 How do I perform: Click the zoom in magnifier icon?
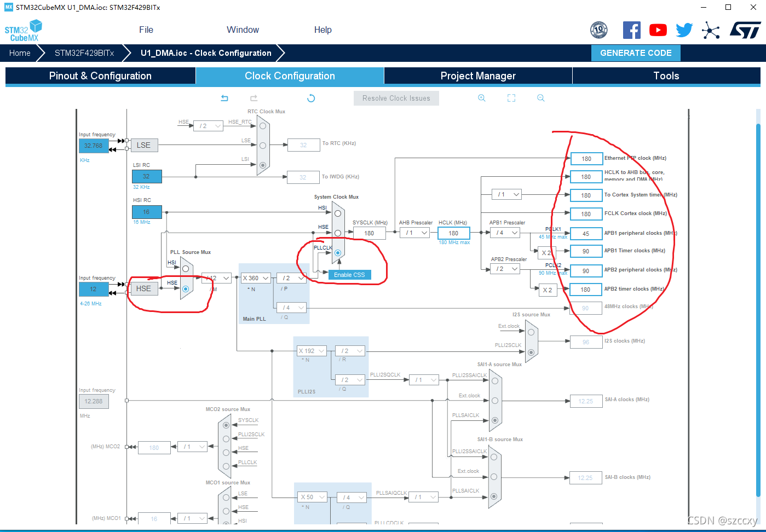point(482,98)
